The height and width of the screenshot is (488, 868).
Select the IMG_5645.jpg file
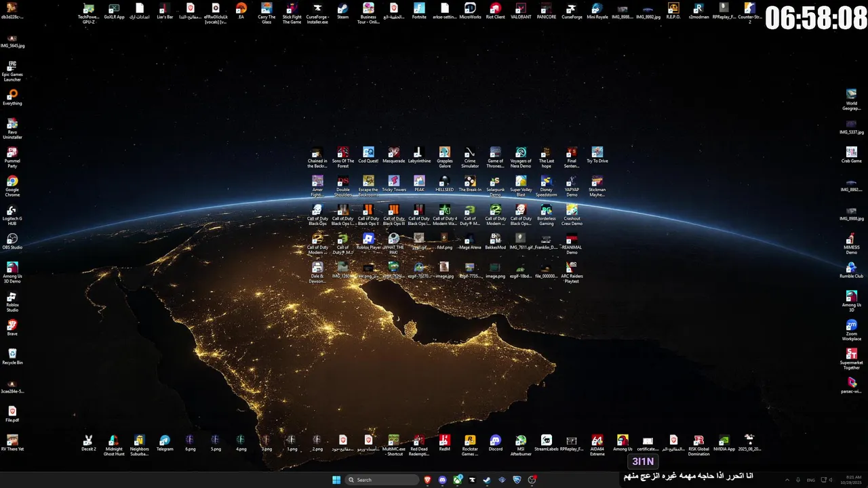tap(12, 40)
